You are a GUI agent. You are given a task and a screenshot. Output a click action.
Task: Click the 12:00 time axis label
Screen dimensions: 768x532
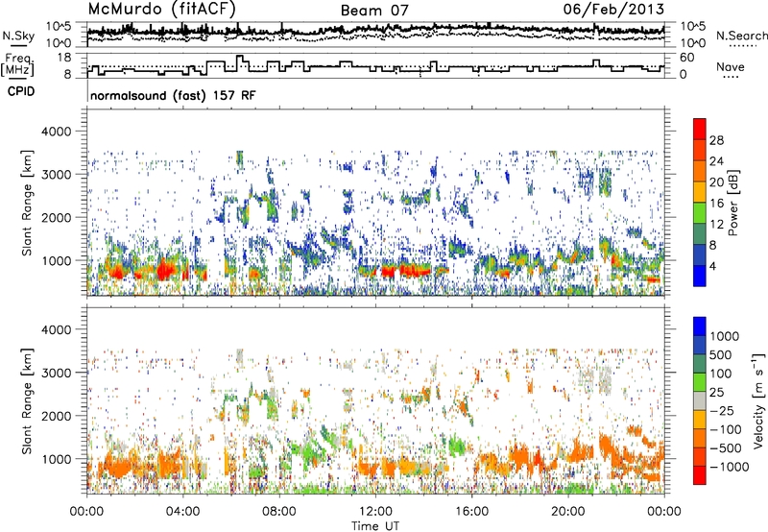pyautogui.click(x=375, y=512)
